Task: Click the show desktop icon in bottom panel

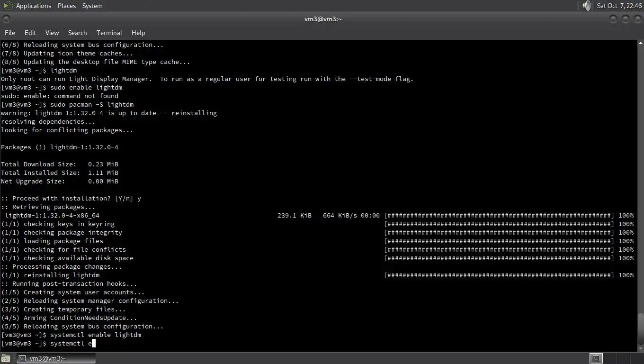Action: pyautogui.click(x=5, y=358)
